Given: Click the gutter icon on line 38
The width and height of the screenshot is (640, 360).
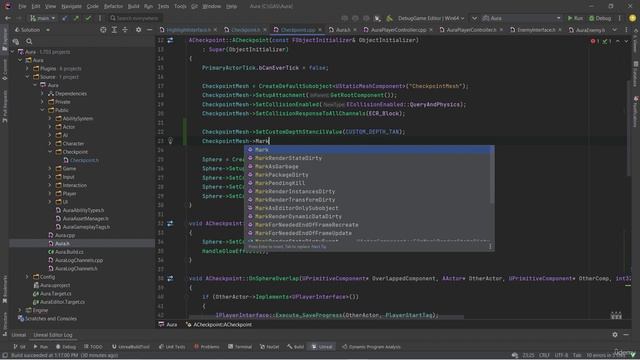Looking at the screenshot, I should click(x=170, y=278).
